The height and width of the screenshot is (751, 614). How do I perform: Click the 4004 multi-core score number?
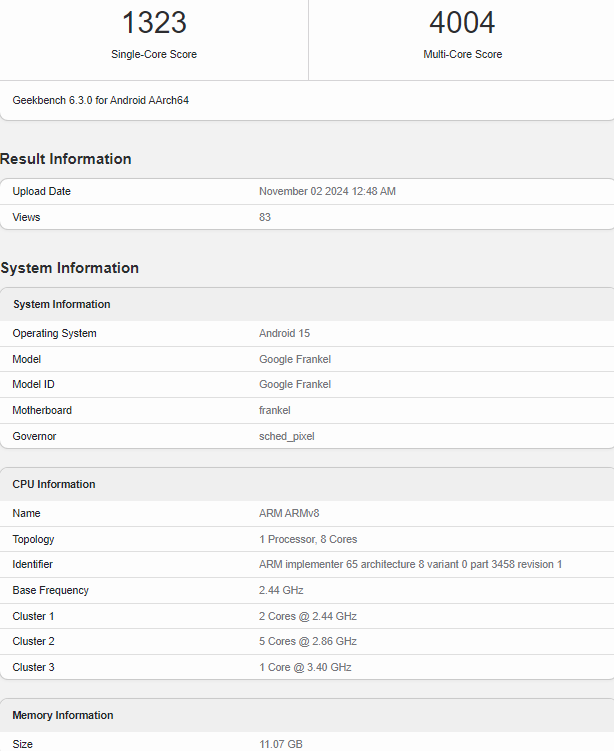462,23
